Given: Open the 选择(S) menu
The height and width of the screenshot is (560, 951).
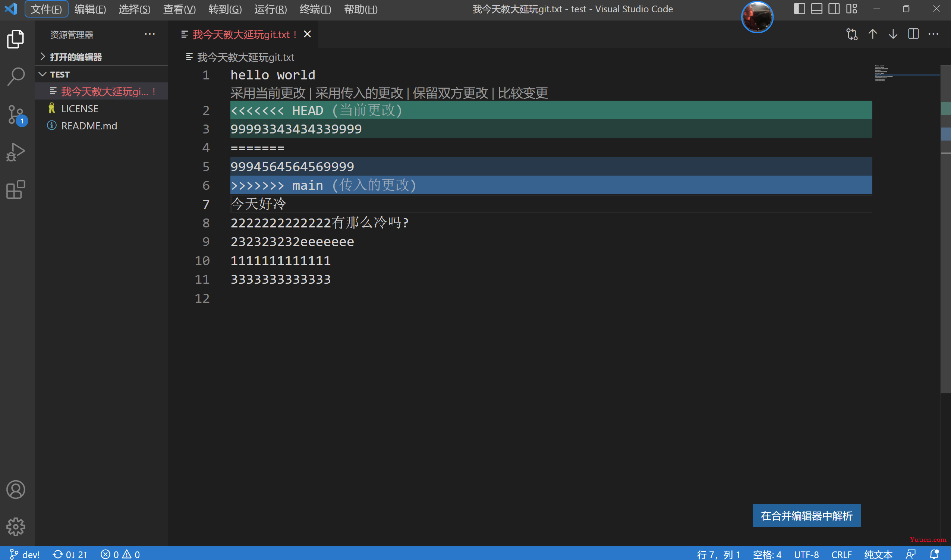Looking at the screenshot, I should click(x=134, y=9).
